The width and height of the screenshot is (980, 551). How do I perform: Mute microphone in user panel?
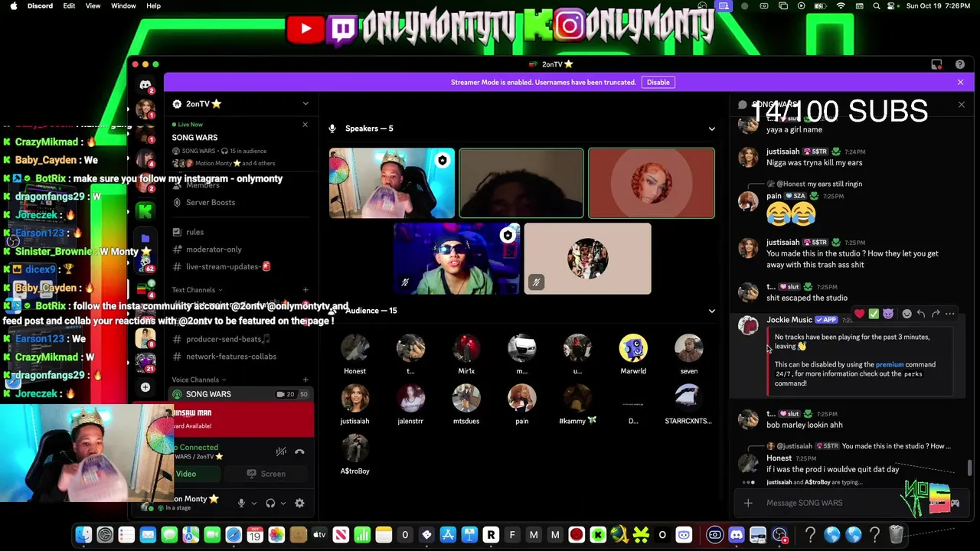(241, 503)
